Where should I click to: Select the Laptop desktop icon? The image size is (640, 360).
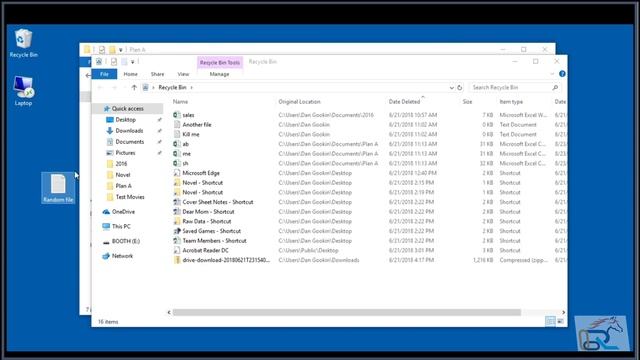tap(23, 91)
